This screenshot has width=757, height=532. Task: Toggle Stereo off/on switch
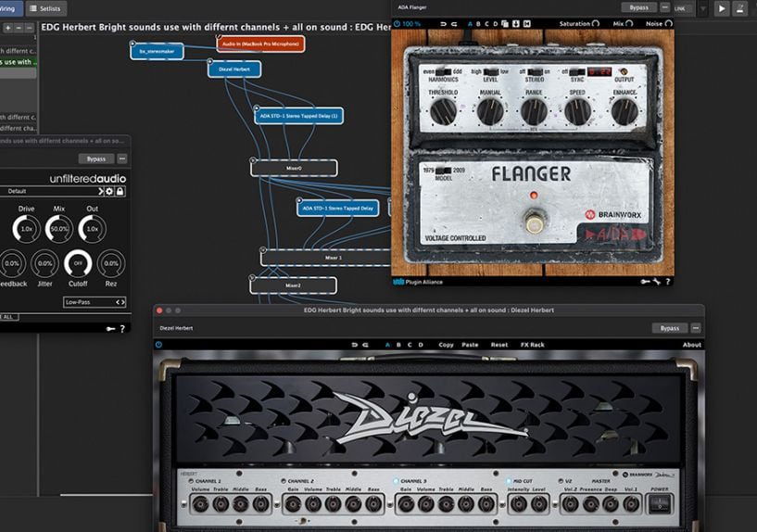[x=535, y=71]
